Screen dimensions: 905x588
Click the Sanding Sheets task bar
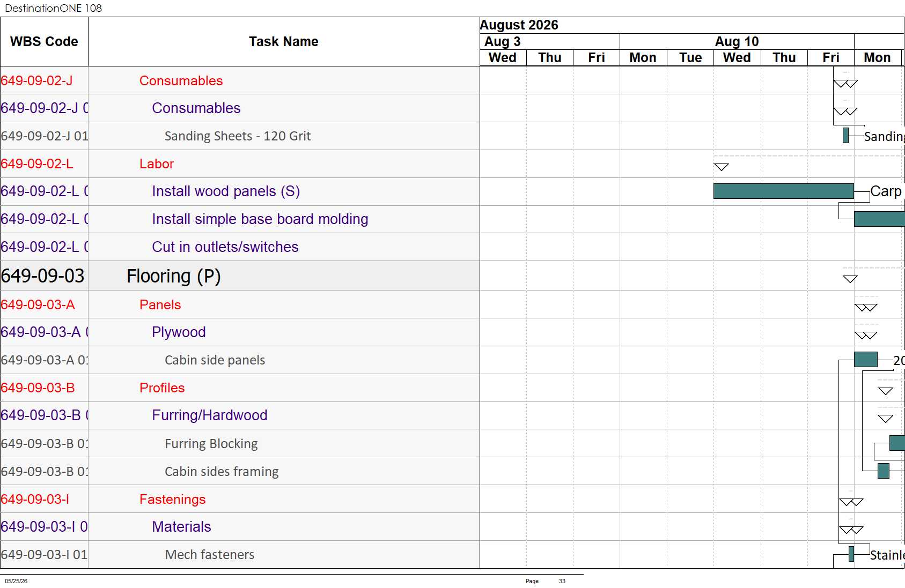point(845,136)
